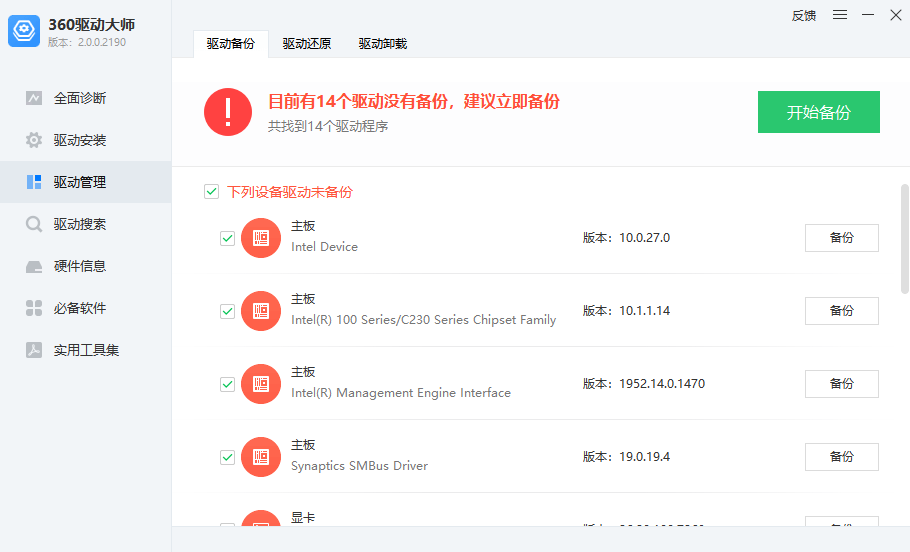
Task: Click the 硬件信息 drive icon
Action: coord(34,266)
